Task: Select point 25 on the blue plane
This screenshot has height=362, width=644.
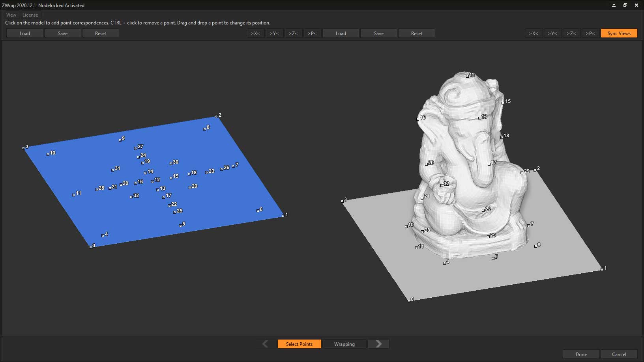Action: point(174,212)
